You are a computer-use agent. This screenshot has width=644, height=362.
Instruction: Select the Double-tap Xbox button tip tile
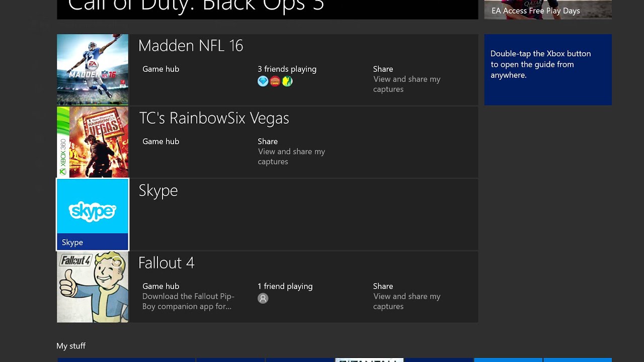coord(548,69)
